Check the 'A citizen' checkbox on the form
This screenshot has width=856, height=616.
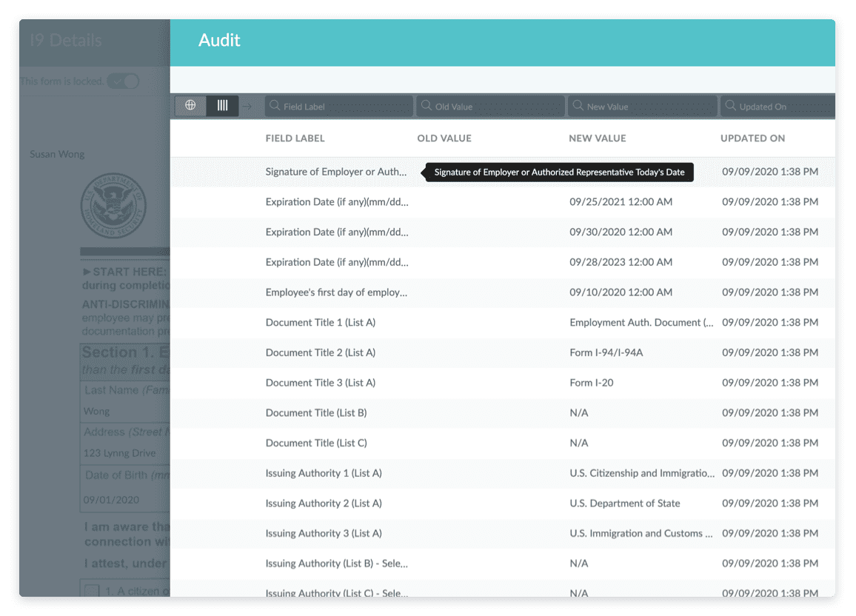click(91, 589)
